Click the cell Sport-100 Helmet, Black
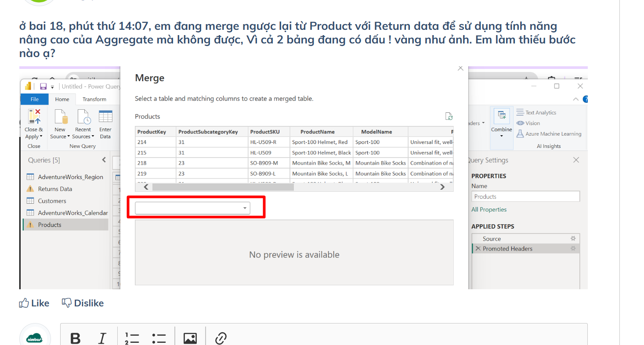 (322, 152)
